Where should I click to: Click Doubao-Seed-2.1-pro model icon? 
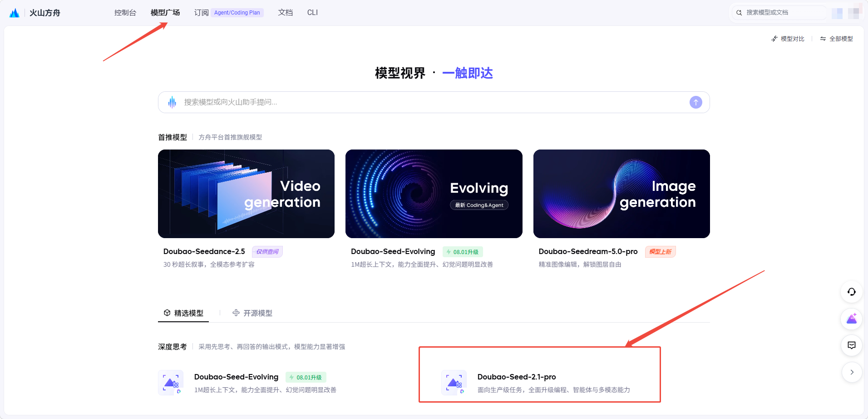pos(454,382)
